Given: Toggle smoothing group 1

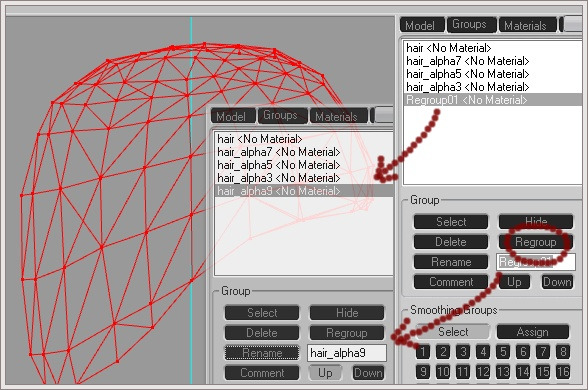Looking at the screenshot, I should 423,352.
